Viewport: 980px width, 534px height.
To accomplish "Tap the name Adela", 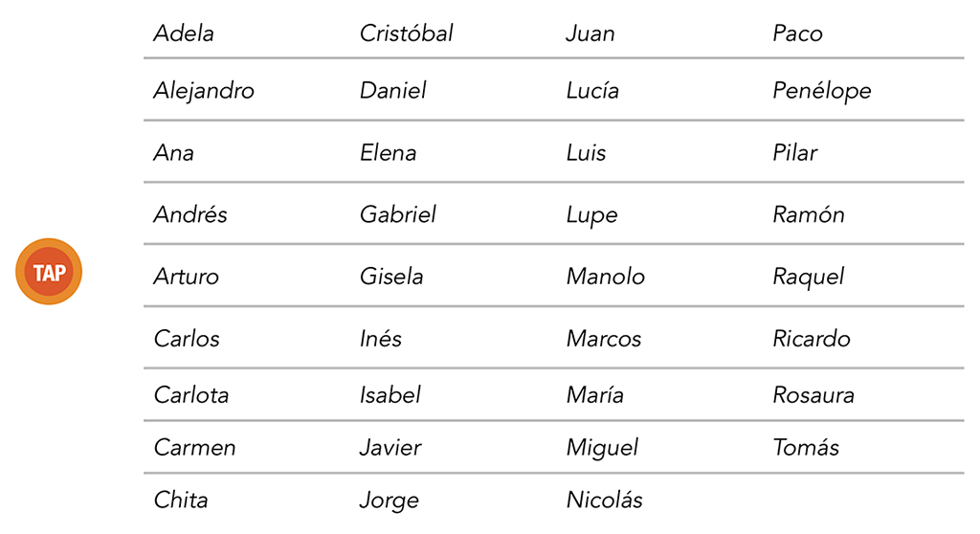I will coord(184,33).
